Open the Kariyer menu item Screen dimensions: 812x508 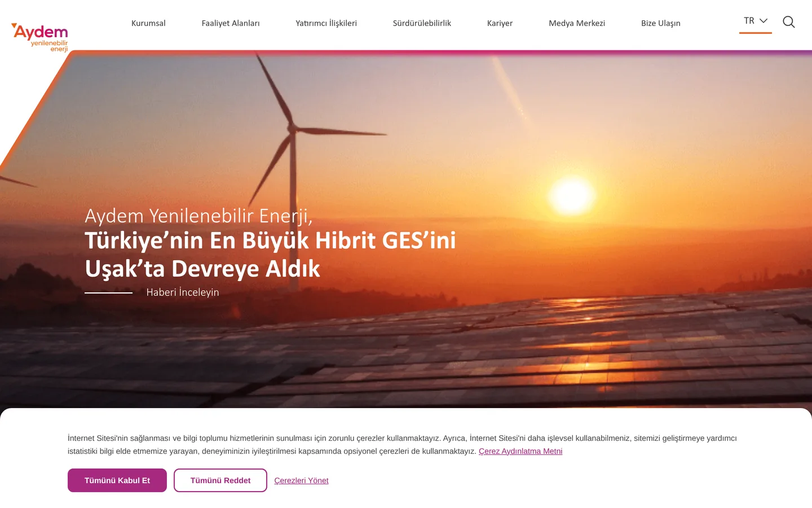(x=500, y=23)
